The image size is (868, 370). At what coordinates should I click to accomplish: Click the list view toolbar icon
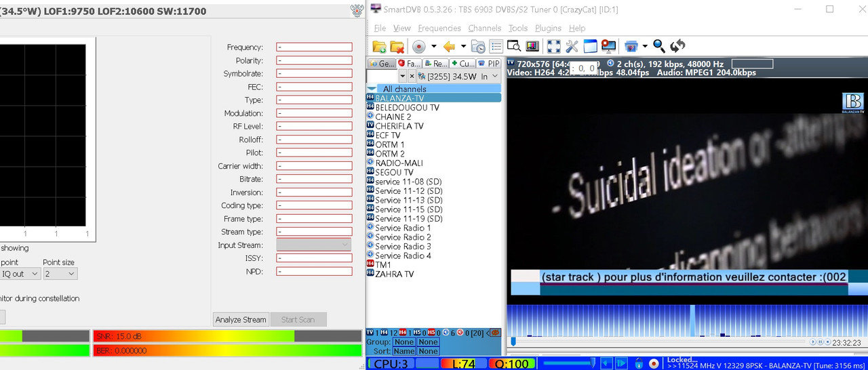coord(496,46)
